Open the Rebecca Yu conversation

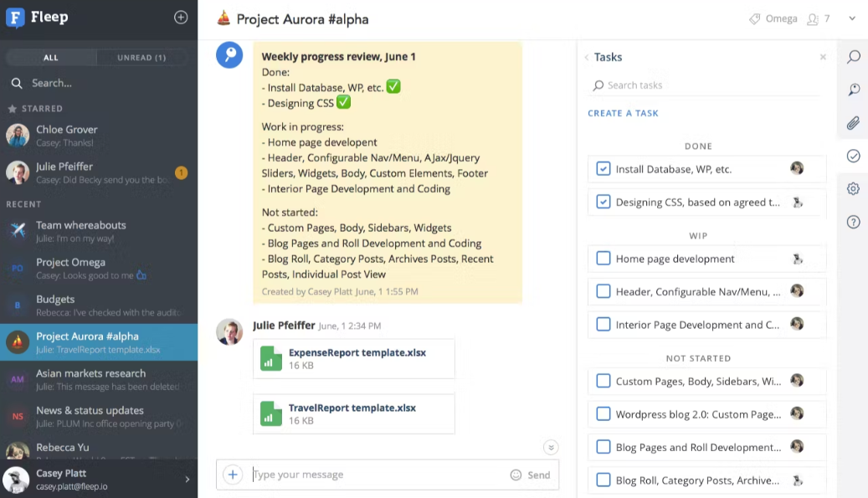pyautogui.click(x=99, y=448)
